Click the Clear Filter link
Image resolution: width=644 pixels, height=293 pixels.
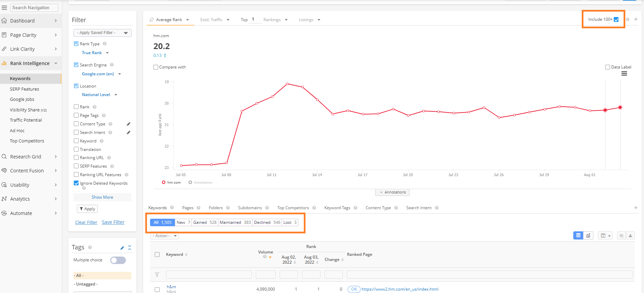tap(86, 222)
